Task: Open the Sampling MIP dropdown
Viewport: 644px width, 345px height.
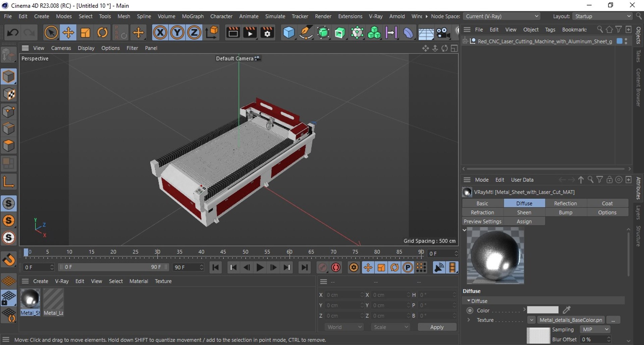Action: pos(596,330)
